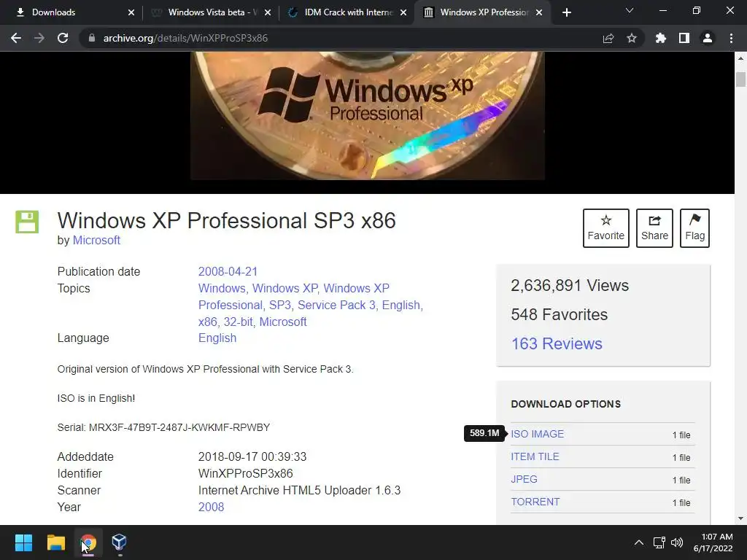Add item to favorites with Favorite button
Image resolution: width=747 pixels, height=560 pixels.
point(606,228)
